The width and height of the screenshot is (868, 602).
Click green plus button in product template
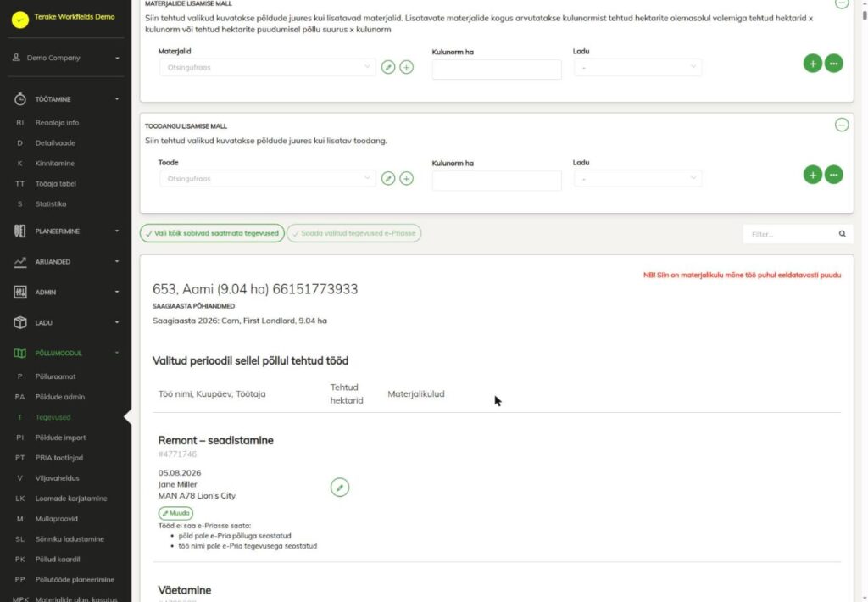pyautogui.click(x=813, y=175)
